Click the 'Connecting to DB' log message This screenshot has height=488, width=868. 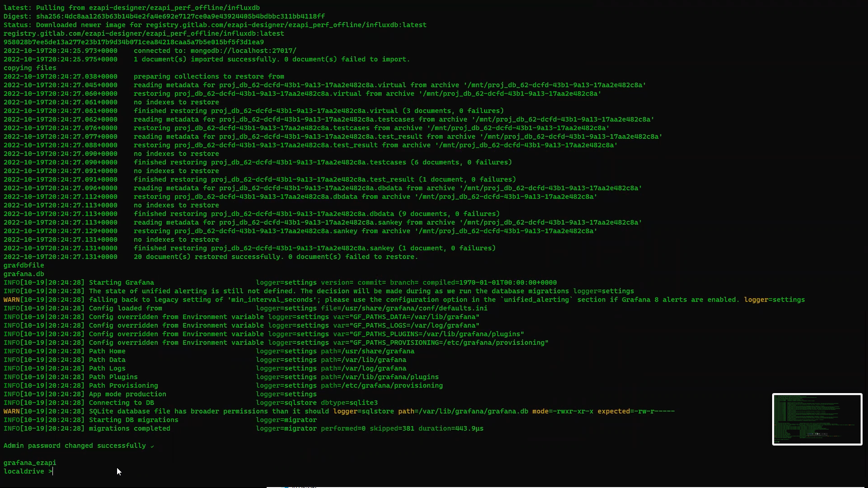[121, 403]
